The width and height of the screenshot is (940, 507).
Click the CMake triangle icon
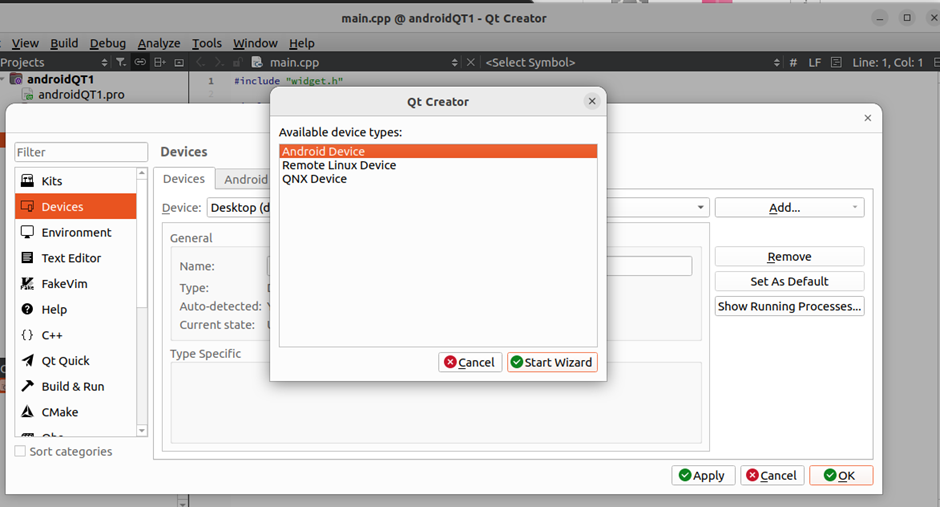pos(28,412)
